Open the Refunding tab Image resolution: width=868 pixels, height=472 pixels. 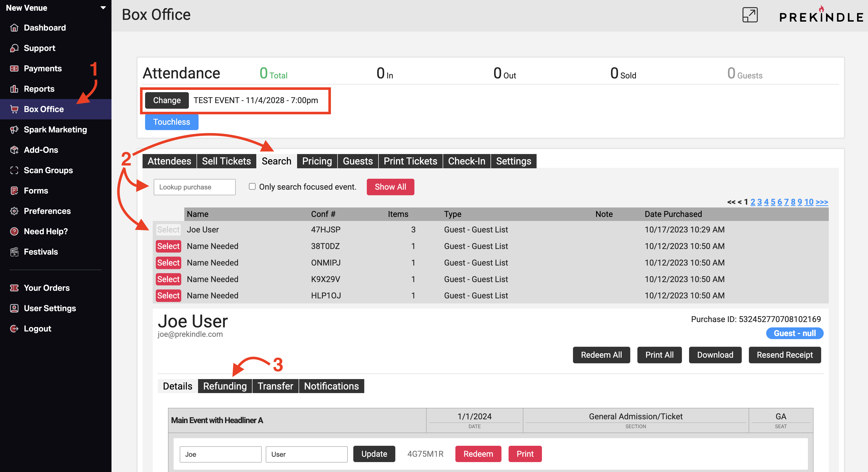pyautogui.click(x=225, y=386)
